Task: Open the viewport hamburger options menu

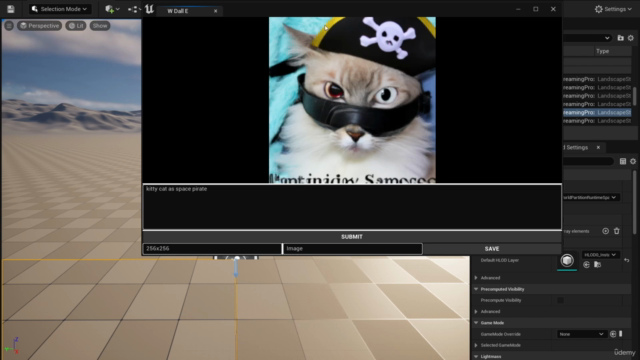Action: [x=9, y=26]
